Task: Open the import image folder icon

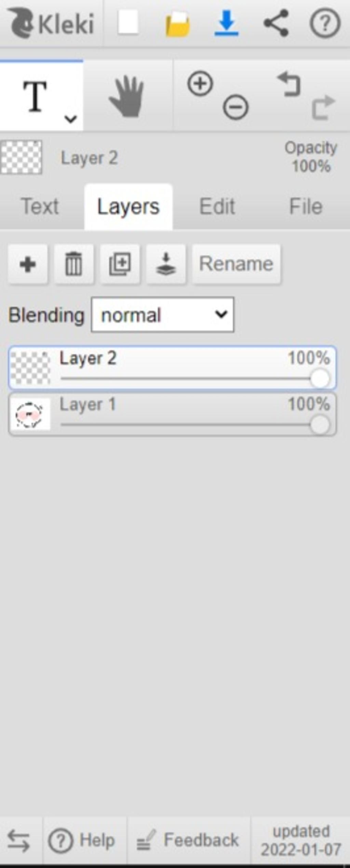Action: click(177, 24)
